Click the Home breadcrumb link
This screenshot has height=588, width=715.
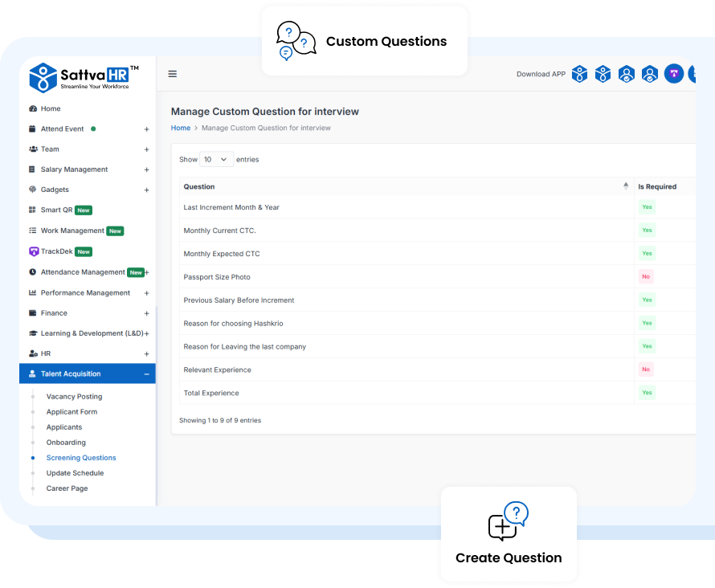(x=180, y=128)
